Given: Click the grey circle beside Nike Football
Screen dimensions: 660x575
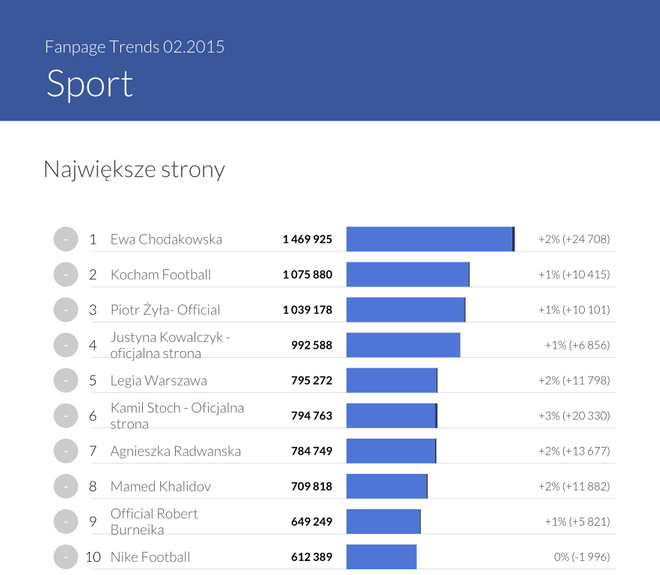Looking at the screenshot, I should (x=65, y=556).
